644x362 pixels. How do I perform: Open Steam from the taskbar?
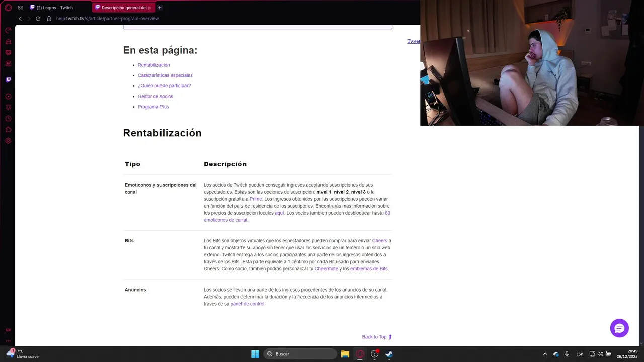point(389,354)
